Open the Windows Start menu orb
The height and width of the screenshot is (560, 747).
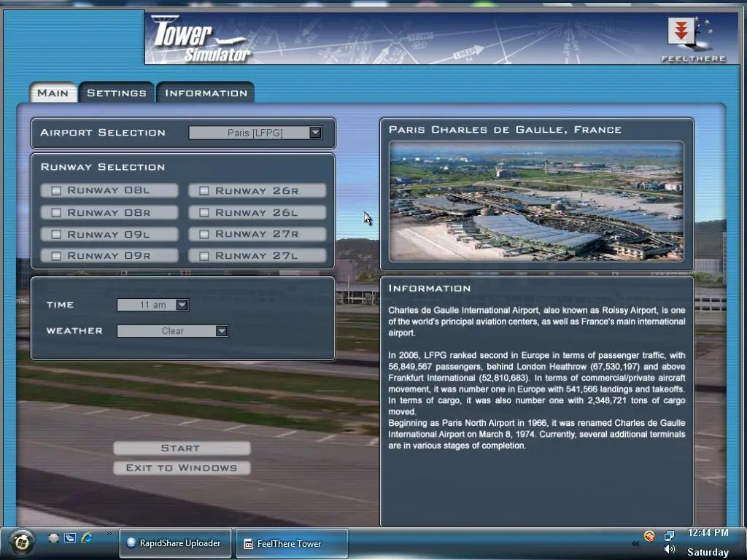point(21,542)
